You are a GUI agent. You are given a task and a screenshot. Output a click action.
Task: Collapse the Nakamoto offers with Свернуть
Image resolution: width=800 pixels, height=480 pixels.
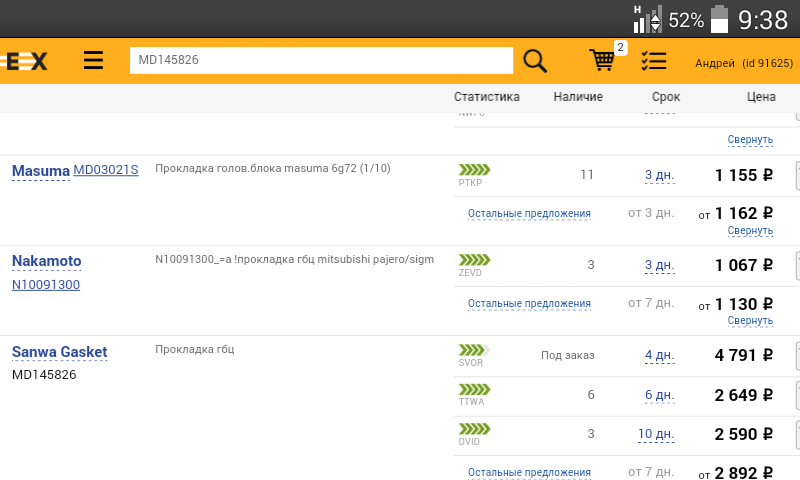tap(750, 321)
